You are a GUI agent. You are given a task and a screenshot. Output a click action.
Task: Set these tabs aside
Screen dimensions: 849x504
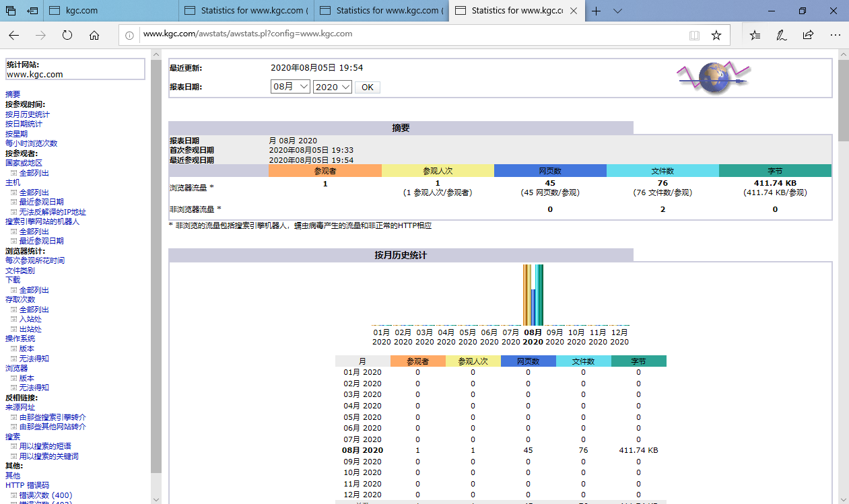point(32,11)
